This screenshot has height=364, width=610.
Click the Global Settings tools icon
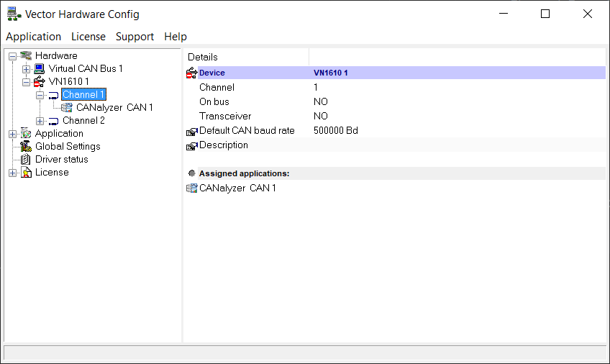(x=26, y=146)
